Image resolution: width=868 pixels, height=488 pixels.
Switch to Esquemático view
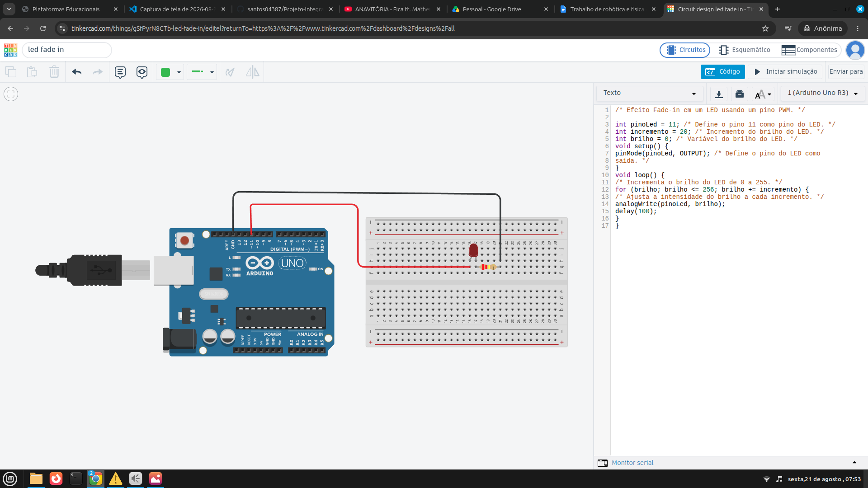pos(745,50)
